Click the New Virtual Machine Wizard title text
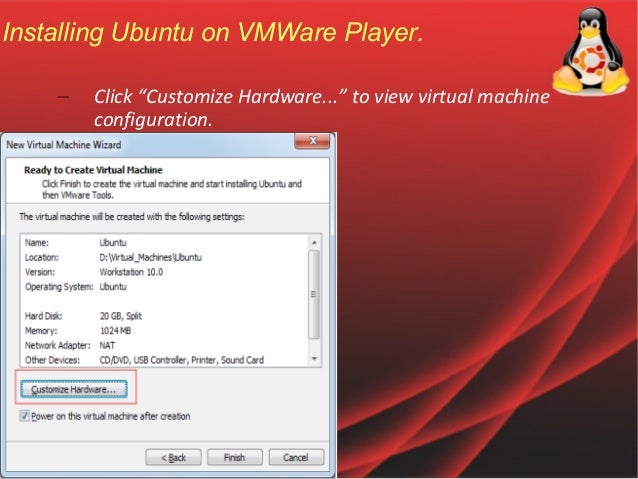 [63, 144]
